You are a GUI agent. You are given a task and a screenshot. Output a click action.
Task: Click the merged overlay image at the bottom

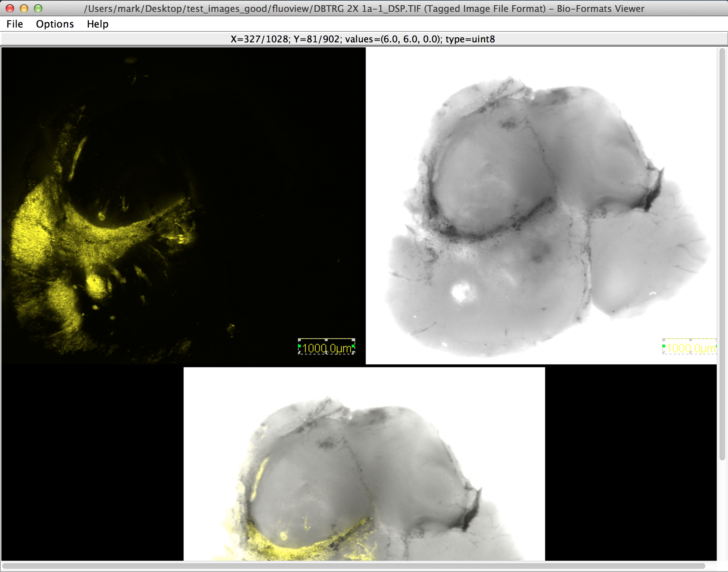[x=364, y=477]
